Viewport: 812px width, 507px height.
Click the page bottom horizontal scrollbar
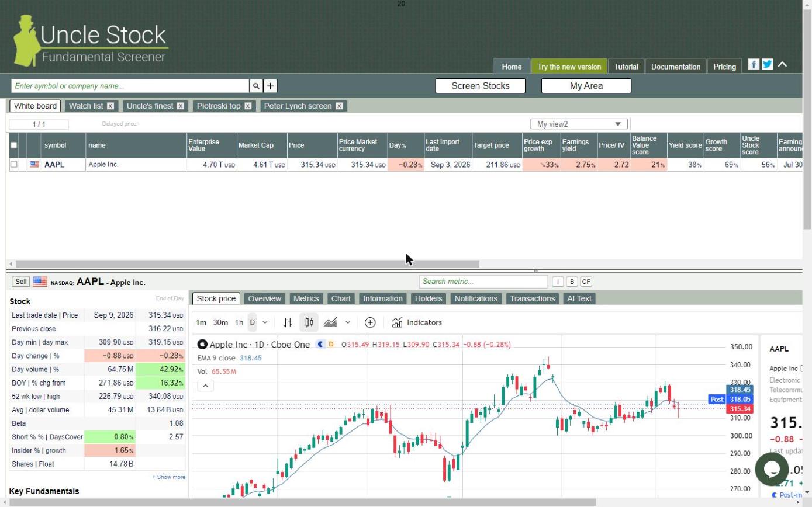[x=302, y=502]
